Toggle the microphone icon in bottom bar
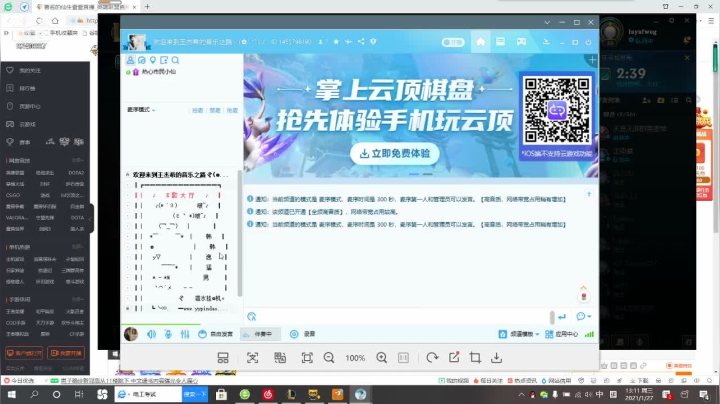The width and height of the screenshot is (720, 404). (x=168, y=334)
